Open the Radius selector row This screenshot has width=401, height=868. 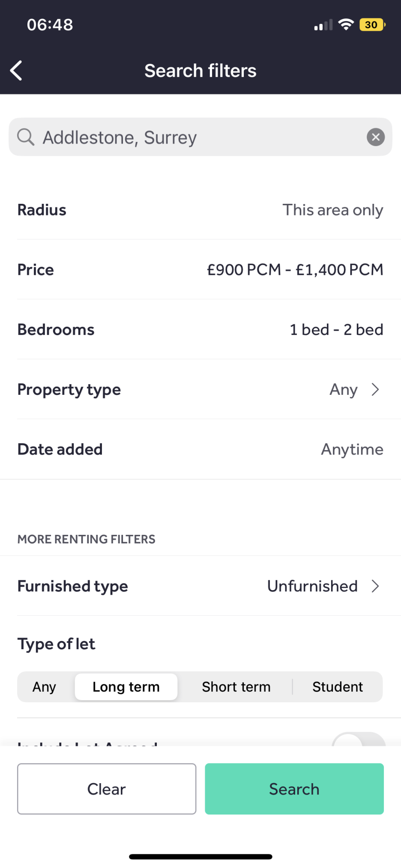(200, 210)
